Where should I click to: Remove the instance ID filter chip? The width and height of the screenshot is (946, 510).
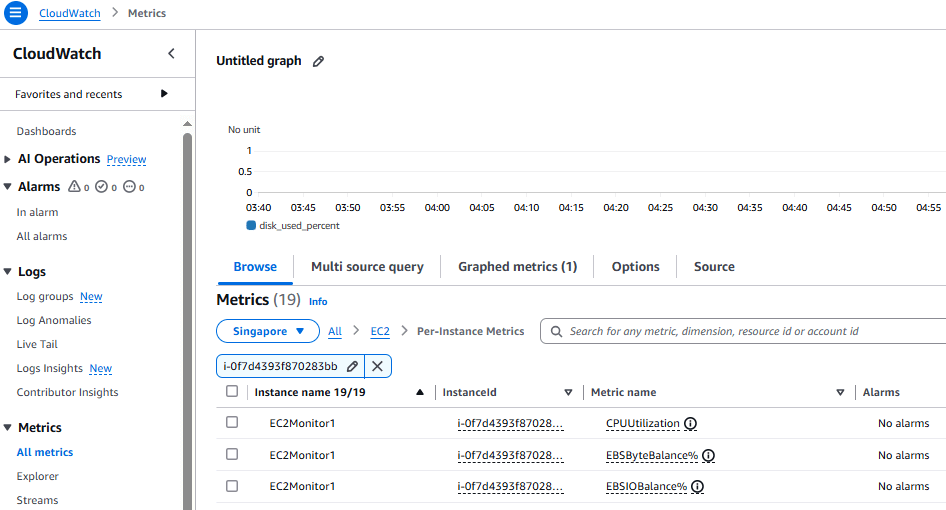(378, 366)
